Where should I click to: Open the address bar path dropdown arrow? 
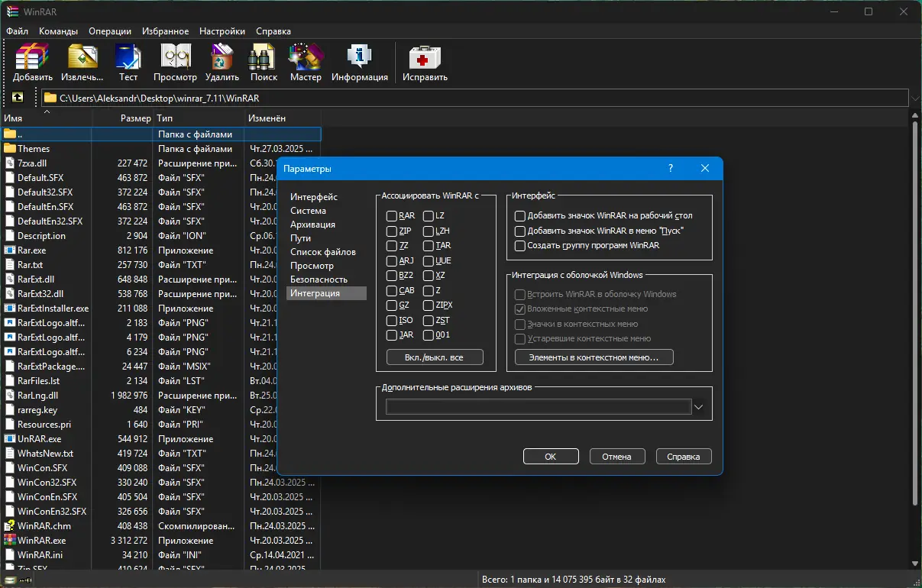[914, 98]
